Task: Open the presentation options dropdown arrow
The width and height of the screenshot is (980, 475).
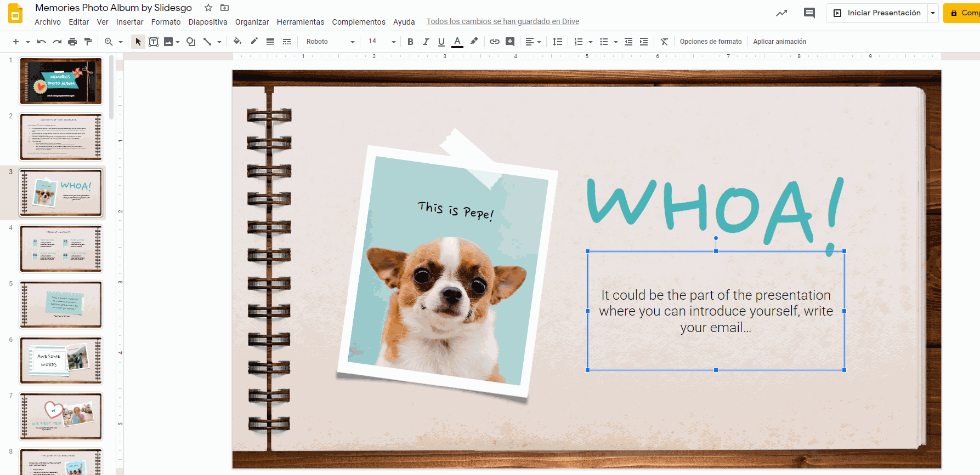Action: pos(933,13)
